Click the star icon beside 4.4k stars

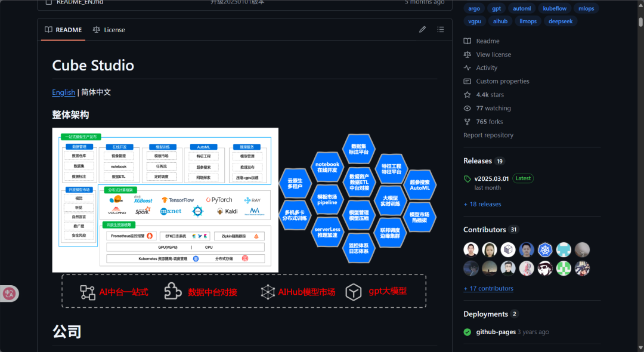click(467, 95)
